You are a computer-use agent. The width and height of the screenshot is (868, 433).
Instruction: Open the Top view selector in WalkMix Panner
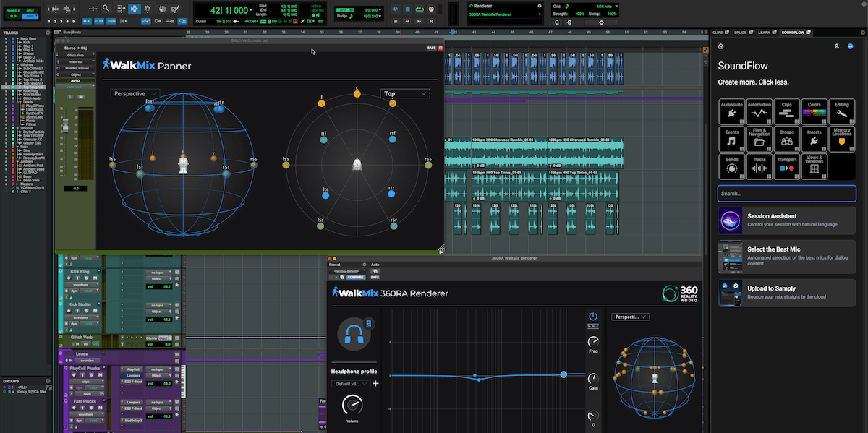coord(405,93)
